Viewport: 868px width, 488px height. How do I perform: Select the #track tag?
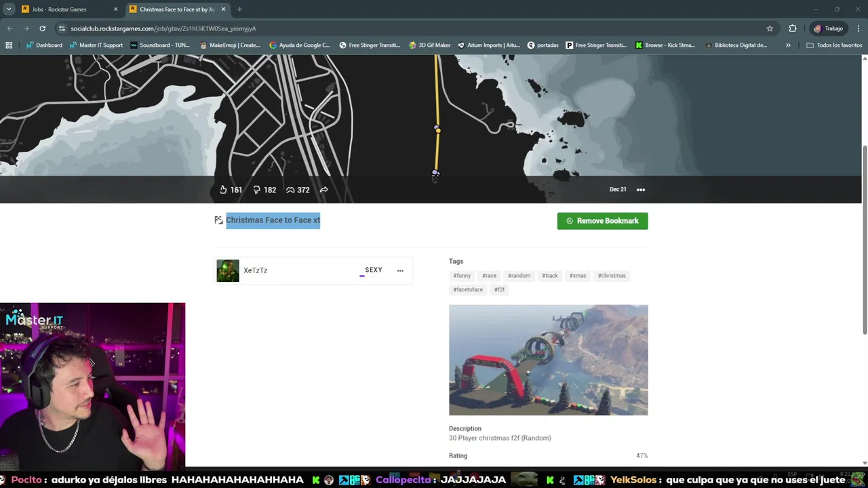click(x=550, y=276)
